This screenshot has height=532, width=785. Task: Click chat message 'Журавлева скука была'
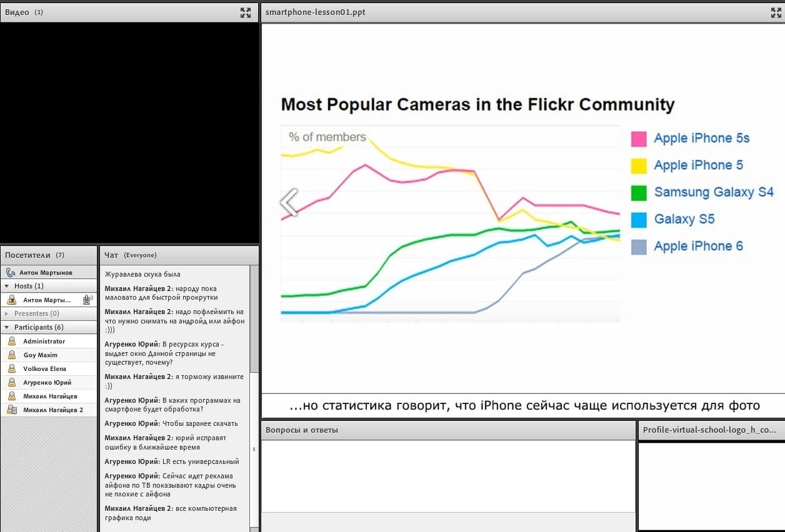click(x=142, y=274)
